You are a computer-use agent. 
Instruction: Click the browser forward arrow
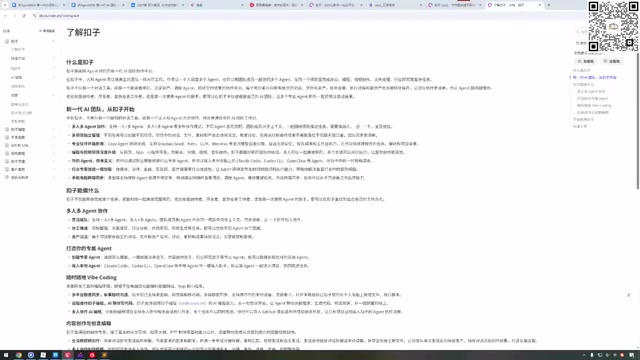[x=15, y=16]
